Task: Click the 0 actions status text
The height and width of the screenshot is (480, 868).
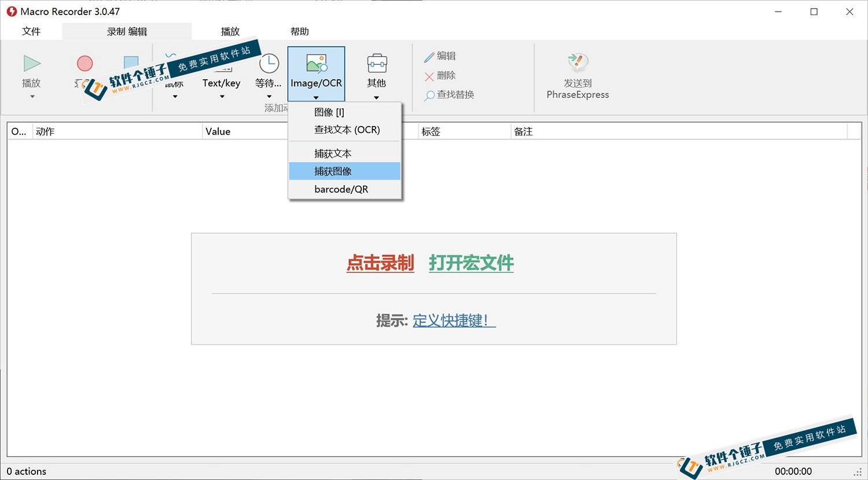Action: [x=27, y=471]
